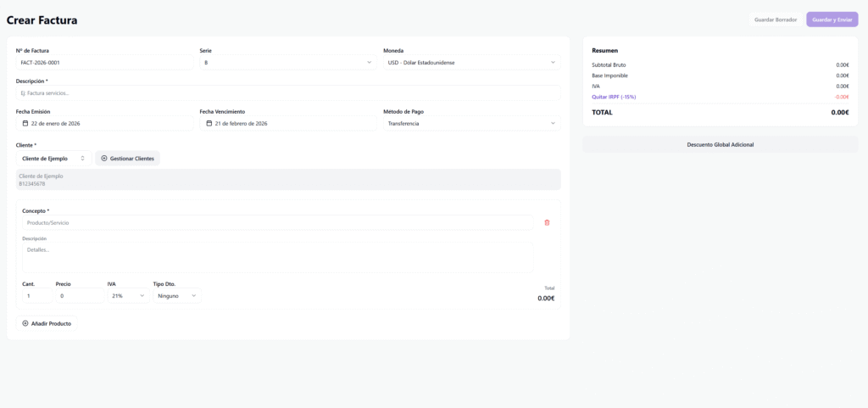Change the IVA 21% rate dropdown

[x=128, y=296]
